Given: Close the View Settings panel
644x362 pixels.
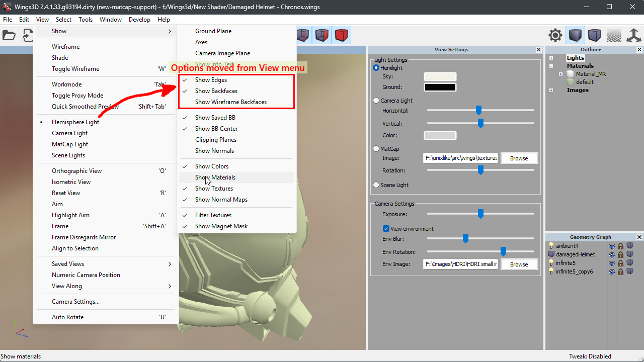Looking at the screenshot, I should (539, 50).
